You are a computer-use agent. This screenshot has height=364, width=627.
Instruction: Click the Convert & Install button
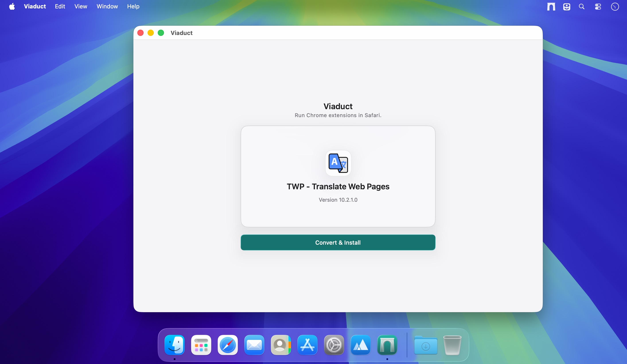(338, 242)
